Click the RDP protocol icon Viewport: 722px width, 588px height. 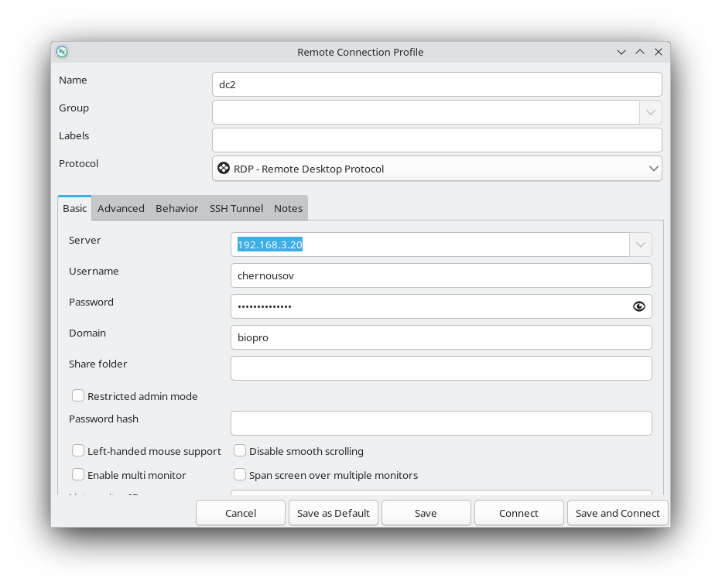click(224, 169)
